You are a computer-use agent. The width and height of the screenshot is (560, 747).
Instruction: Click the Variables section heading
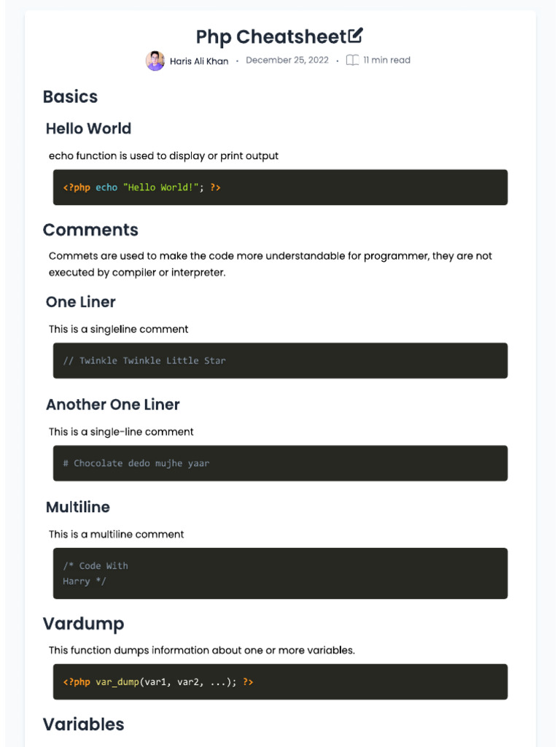point(83,724)
